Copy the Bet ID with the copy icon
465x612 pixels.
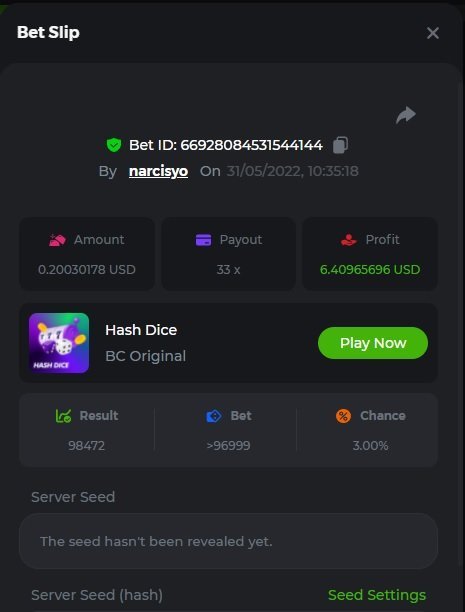tap(340, 145)
